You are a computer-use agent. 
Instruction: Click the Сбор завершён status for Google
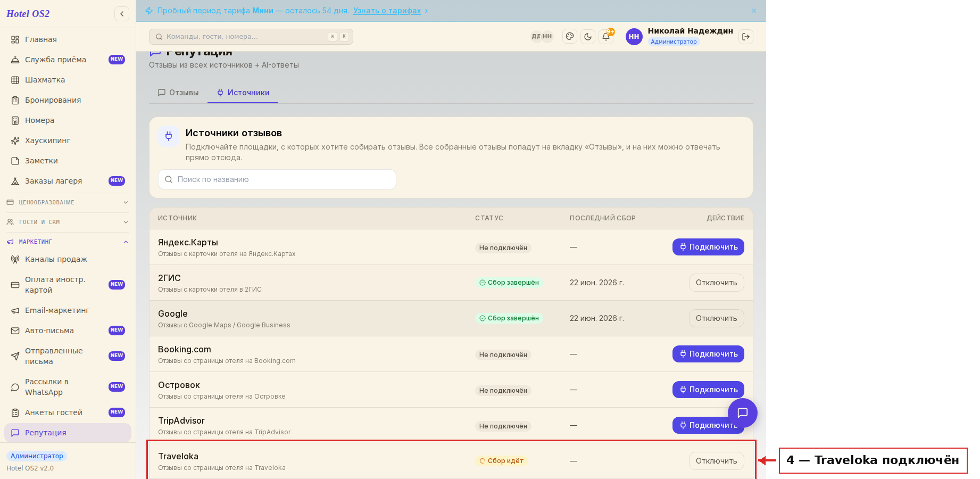click(x=509, y=318)
